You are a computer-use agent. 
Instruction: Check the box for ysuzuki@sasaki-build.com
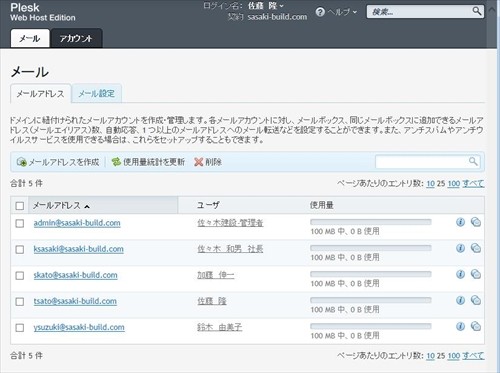point(20,328)
